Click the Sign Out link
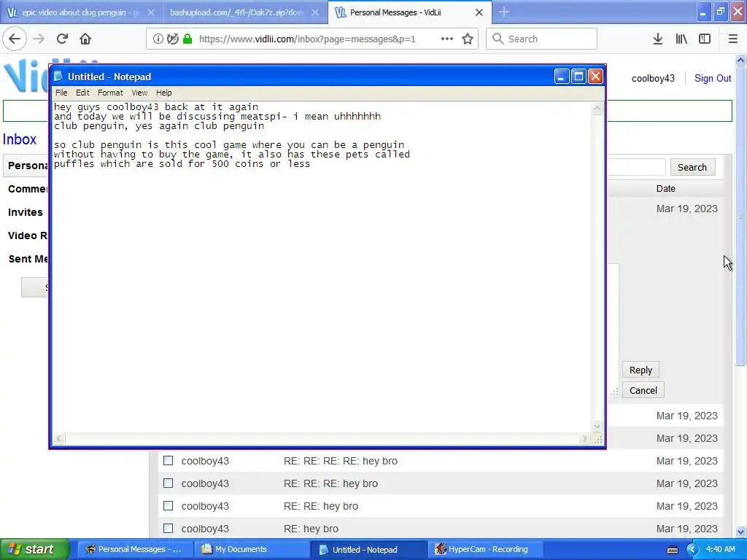This screenshot has height=560, width=747. click(712, 79)
